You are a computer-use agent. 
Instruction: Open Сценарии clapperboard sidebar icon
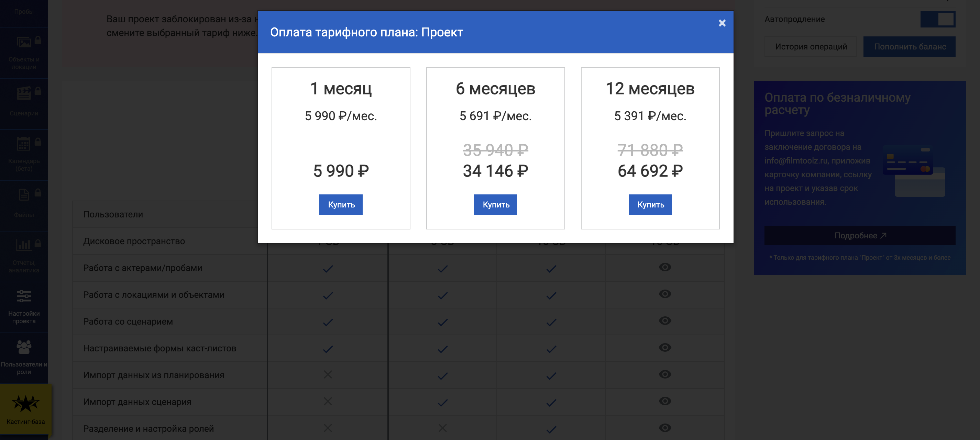click(x=24, y=93)
